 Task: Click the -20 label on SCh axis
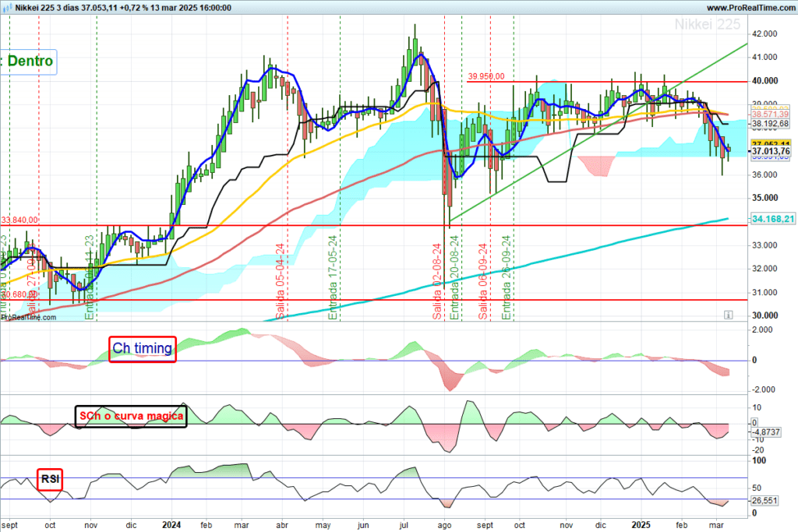coord(757,450)
